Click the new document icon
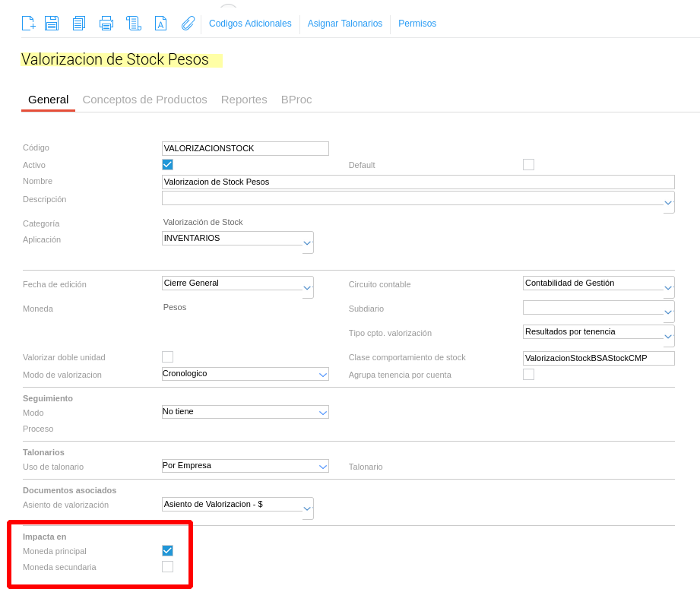The height and width of the screenshot is (605, 700). tap(28, 24)
